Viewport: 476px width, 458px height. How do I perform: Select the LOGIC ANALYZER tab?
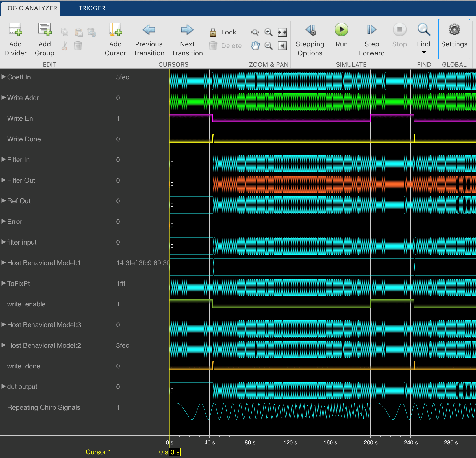coord(30,8)
